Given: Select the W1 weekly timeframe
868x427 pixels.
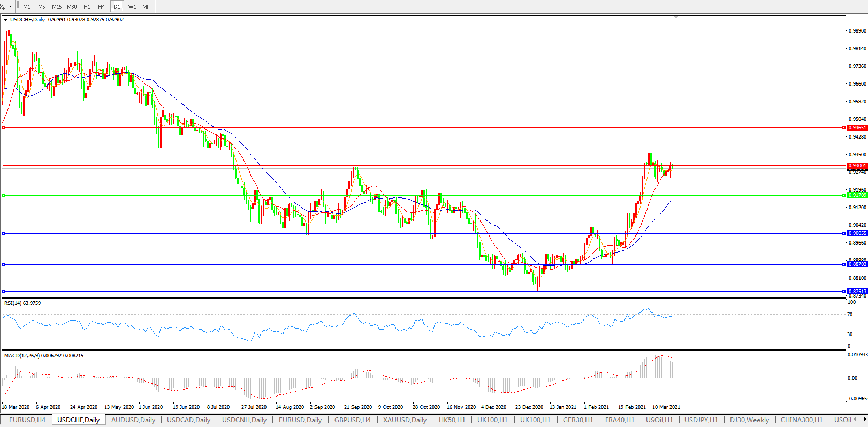Looking at the screenshot, I should (132, 7).
